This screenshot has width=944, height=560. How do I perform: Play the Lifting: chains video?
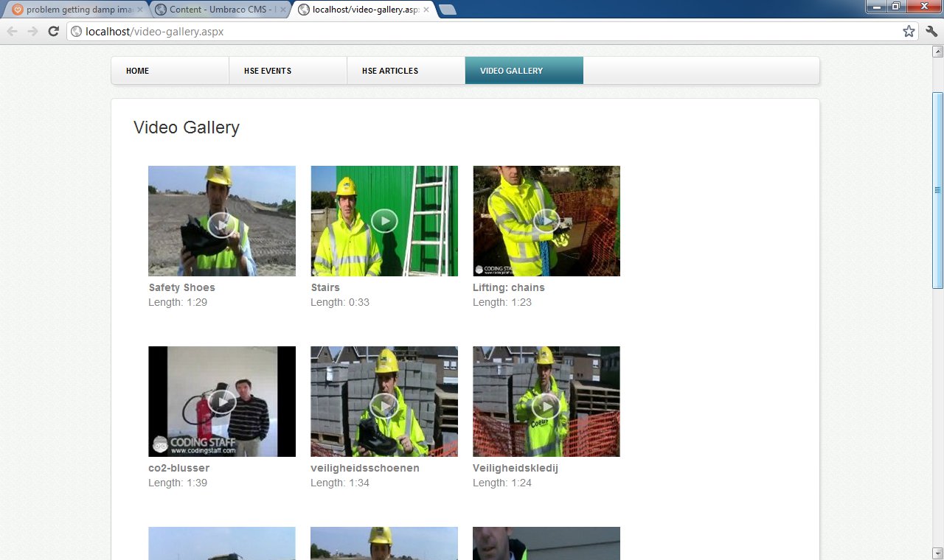546,220
